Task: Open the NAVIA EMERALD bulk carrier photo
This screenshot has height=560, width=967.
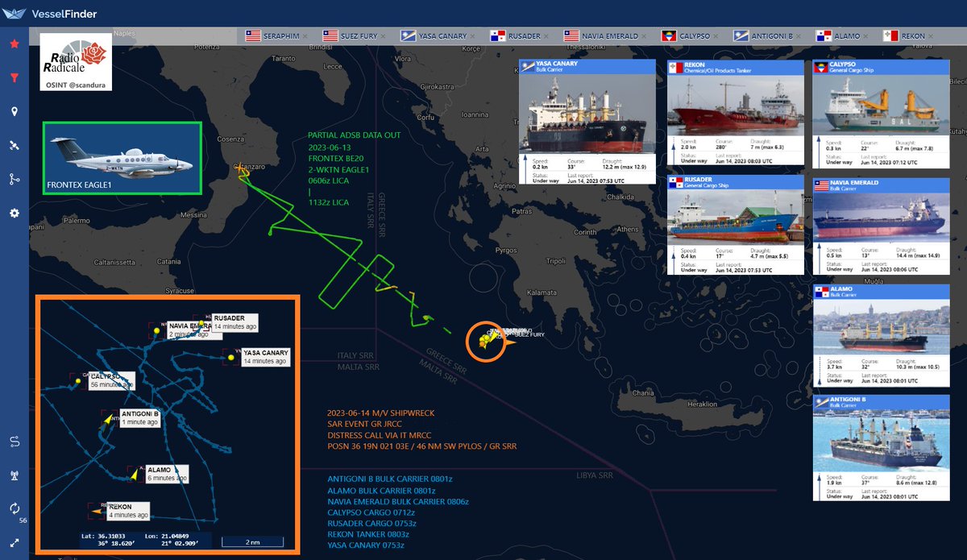Action: pyautogui.click(x=882, y=226)
